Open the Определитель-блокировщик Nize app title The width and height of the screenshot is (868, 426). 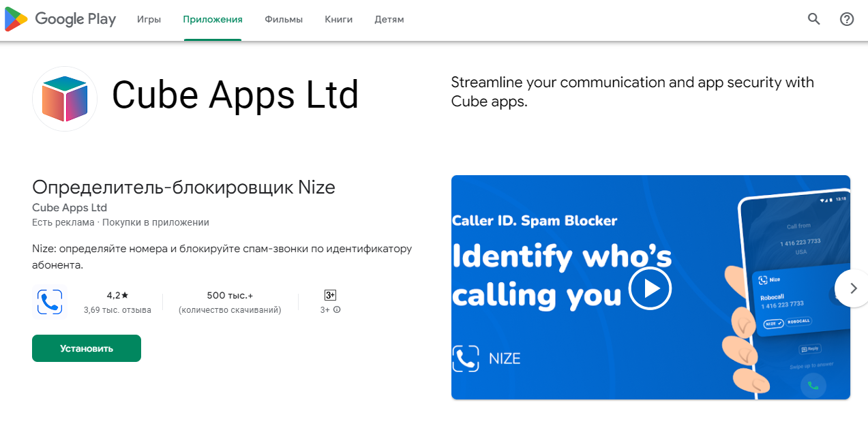point(183,187)
